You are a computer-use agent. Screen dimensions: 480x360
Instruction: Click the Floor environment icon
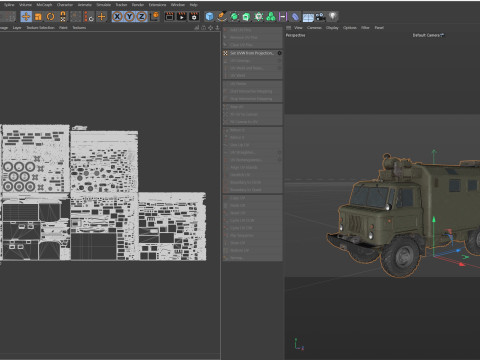[x=308, y=17]
